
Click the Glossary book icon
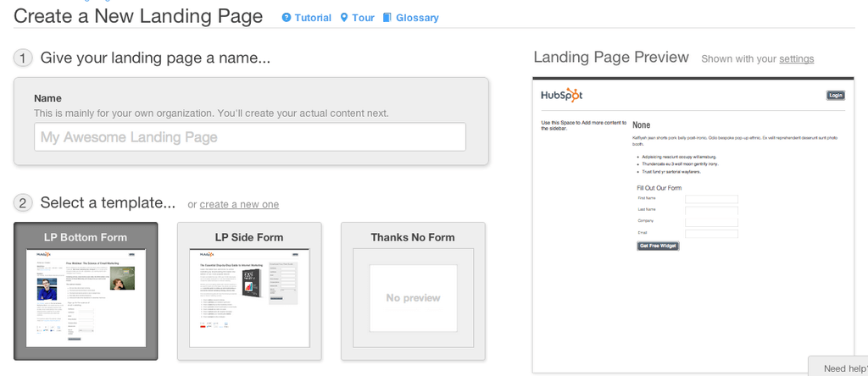pyautogui.click(x=387, y=18)
